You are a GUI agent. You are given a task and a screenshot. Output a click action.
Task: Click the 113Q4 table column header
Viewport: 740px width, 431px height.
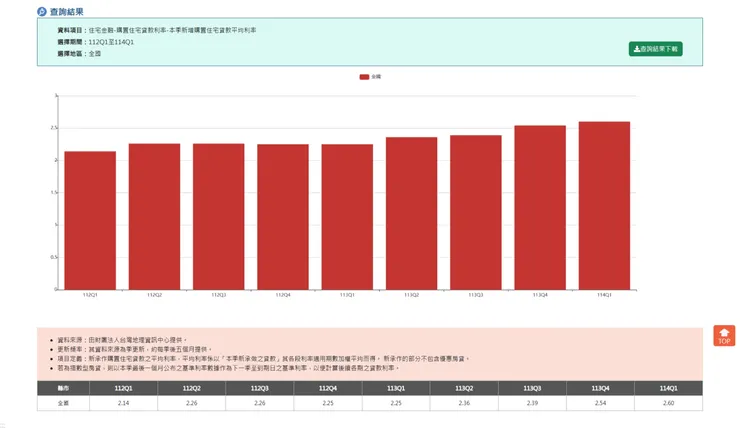tap(600, 388)
